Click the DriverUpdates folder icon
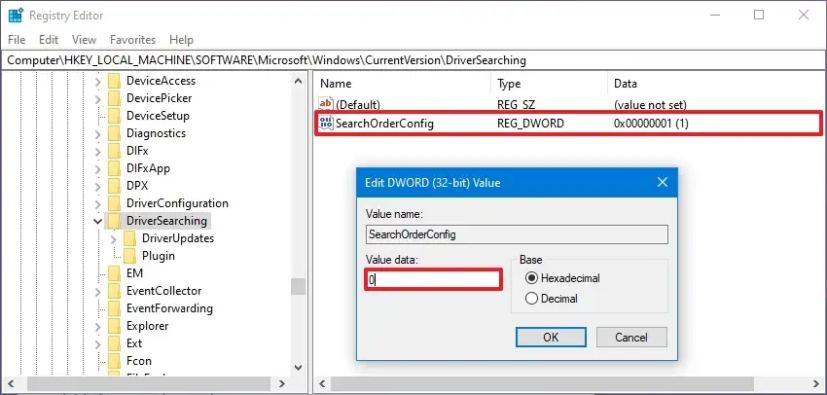827x395 pixels. click(x=130, y=238)
